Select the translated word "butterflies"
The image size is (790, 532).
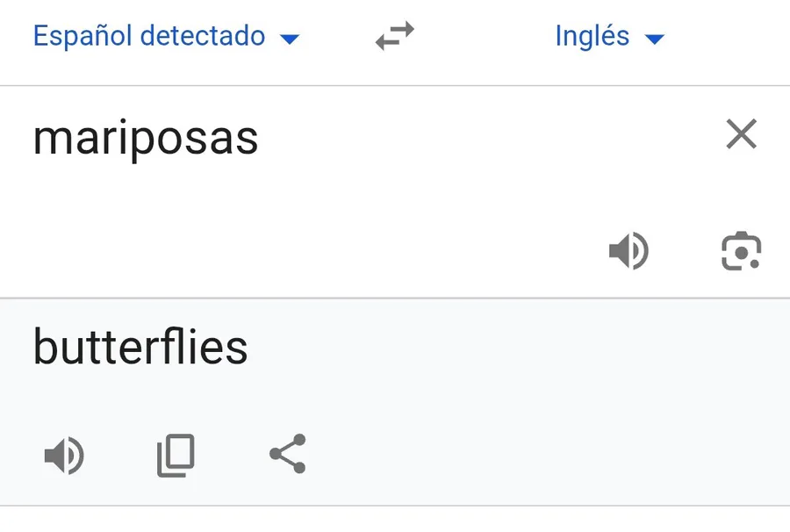click(x=140, y=348)
